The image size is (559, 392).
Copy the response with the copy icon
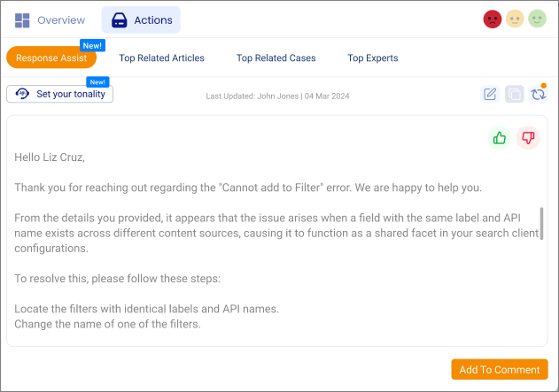point(514,94)
